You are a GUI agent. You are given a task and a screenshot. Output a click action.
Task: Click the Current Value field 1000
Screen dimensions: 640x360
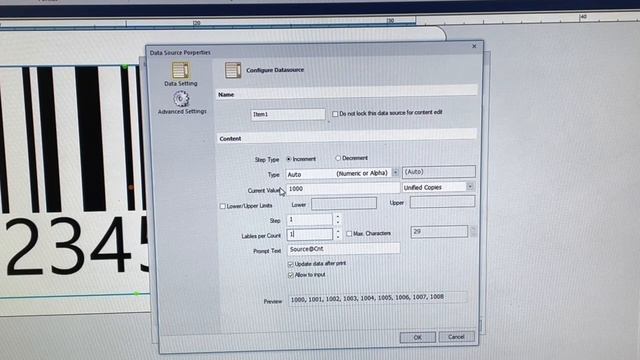pos(343,189)
